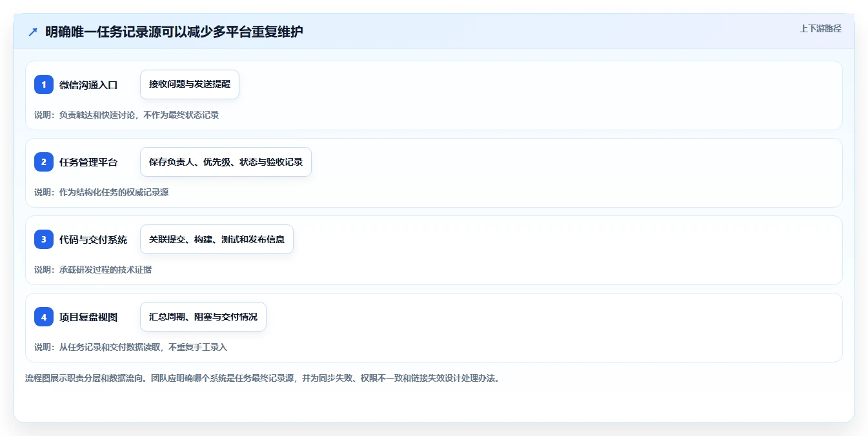Select the 项目复盘视图 step title

(88, 317)
